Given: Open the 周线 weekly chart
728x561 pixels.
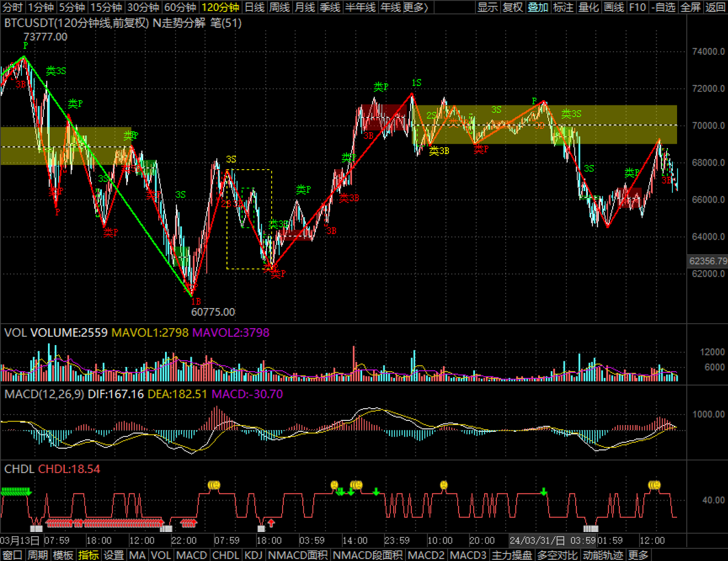Looking at the screenshot, I should tap(280, 7).
